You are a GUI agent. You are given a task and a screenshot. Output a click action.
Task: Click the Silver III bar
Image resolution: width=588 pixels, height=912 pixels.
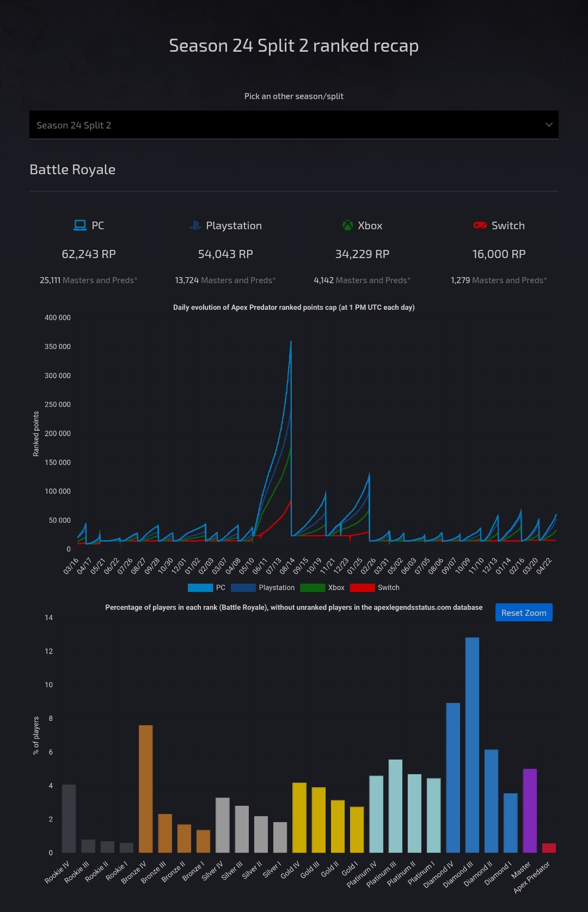point(242,829)
